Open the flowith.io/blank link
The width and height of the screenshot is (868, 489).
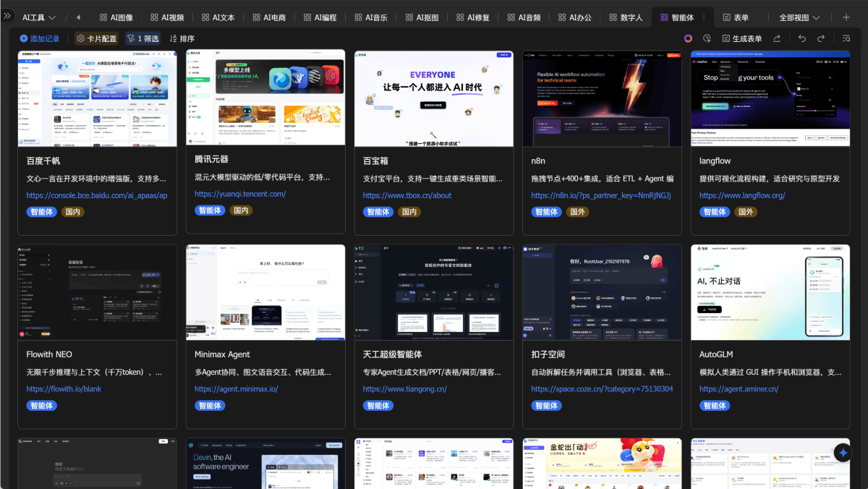coord(64,389)
